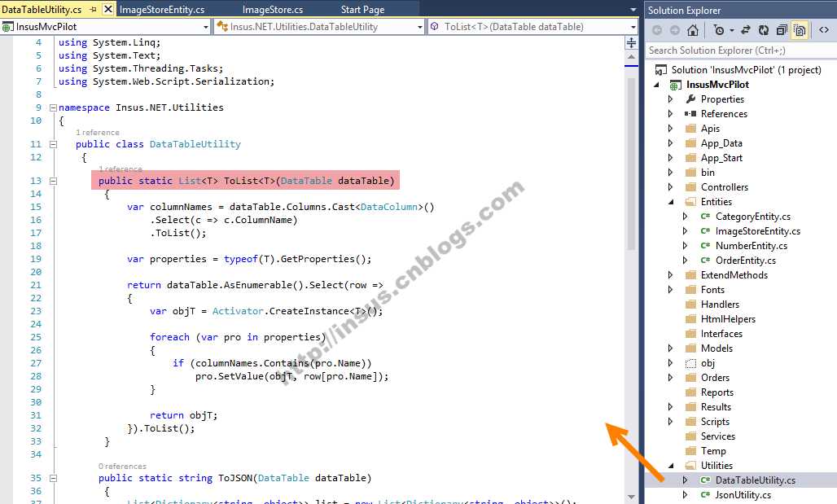This screenshot has width=837, height=504.
Task: Toggle the Show All Files icon
Action: pyautogui.click(x=800, y=30)
